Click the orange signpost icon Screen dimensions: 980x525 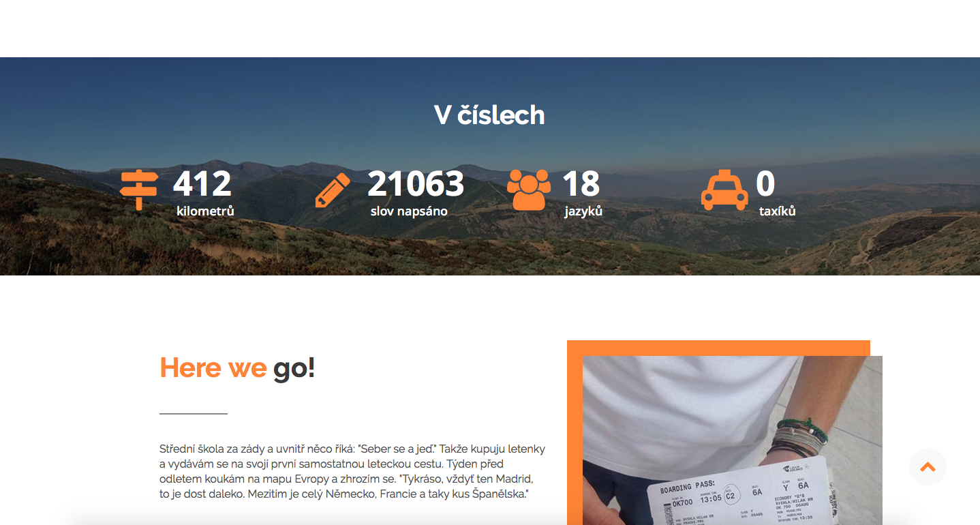139,190
